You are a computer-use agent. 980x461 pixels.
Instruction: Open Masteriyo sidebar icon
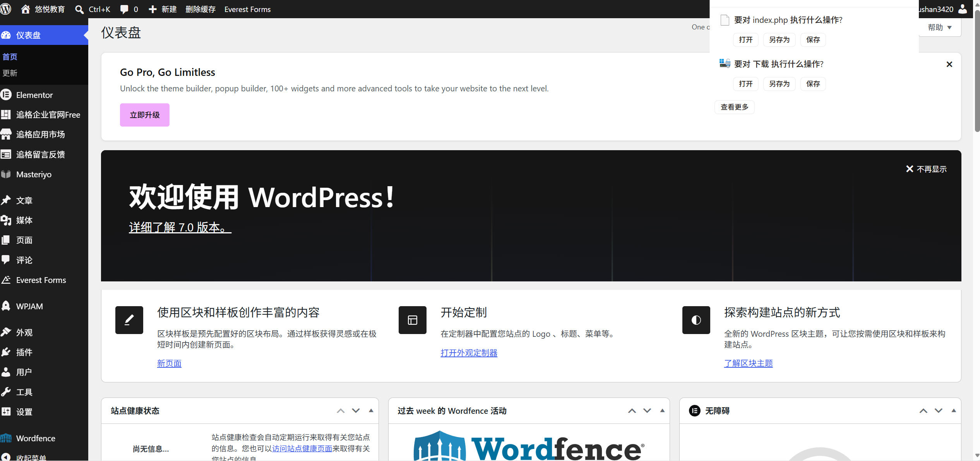point(6,174)
